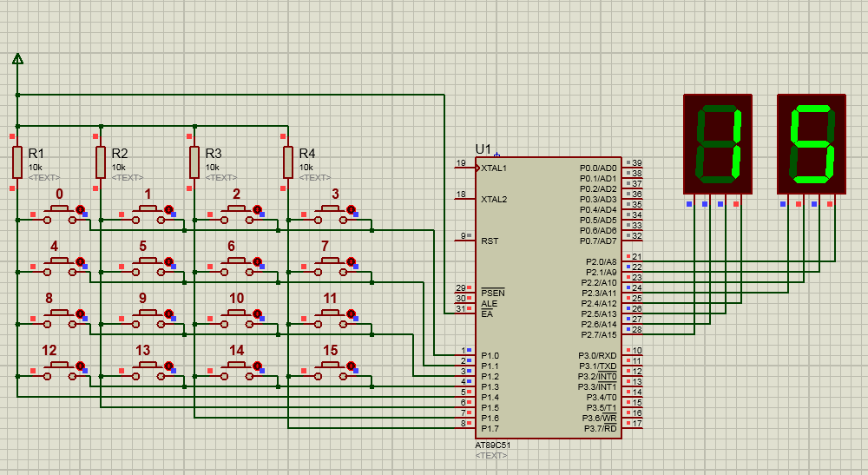Toggle the red latch dot on pushbutton 14
This screenshot has height=475, width=868.
(258, 366)
